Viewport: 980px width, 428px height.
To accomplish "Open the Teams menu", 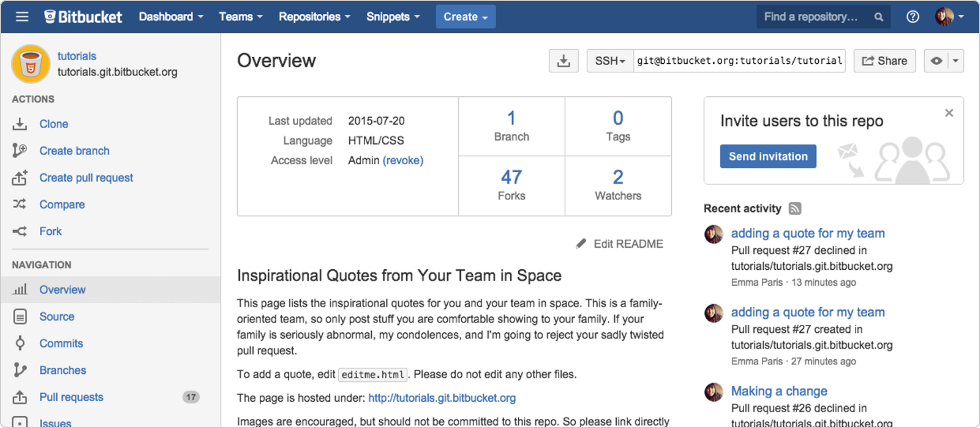I will [241, 17].
